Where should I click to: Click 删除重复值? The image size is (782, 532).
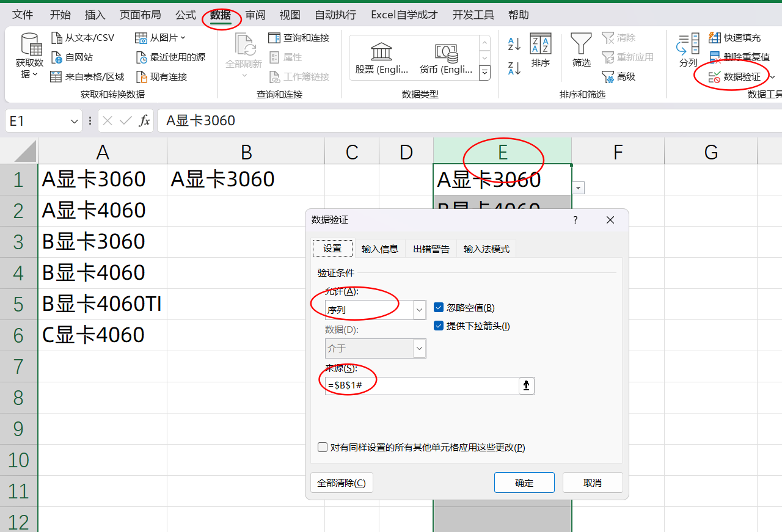[739, 57]
